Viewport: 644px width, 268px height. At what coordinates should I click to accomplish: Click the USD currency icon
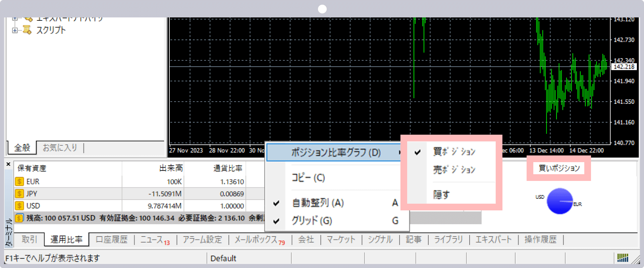(19, 206)
